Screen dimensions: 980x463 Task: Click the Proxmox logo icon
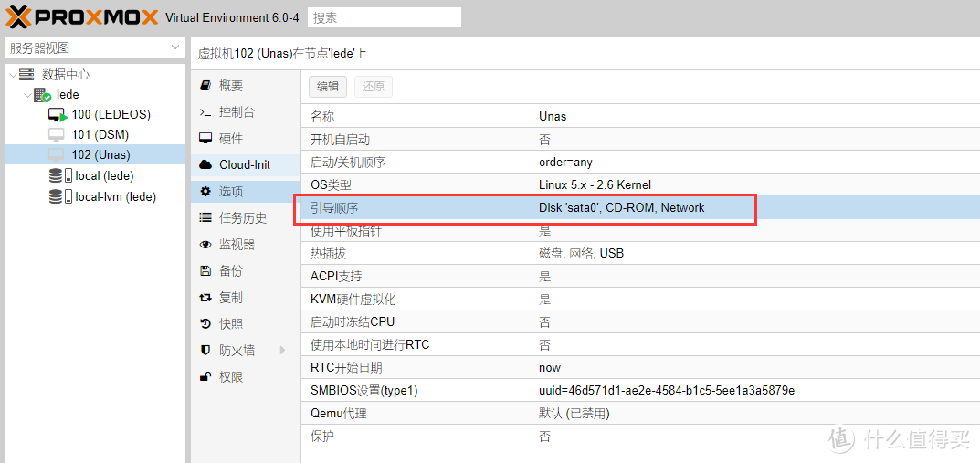click(x=20, y=17)
